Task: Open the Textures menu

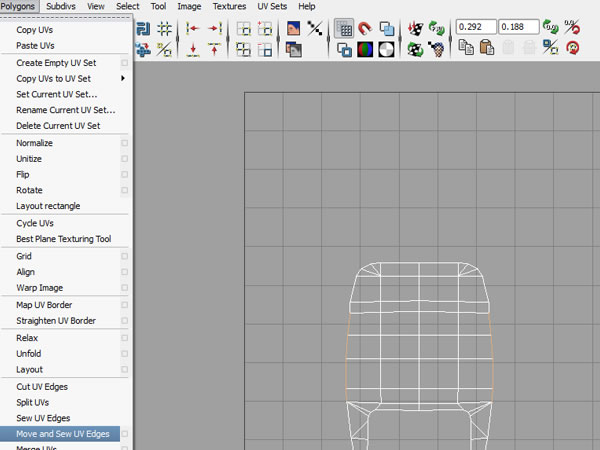Action: coord(229,6)
